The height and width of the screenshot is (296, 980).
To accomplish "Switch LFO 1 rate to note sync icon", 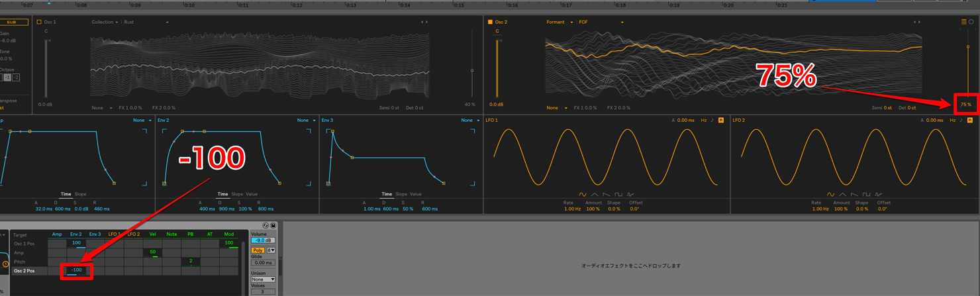I will click(712, 121).
